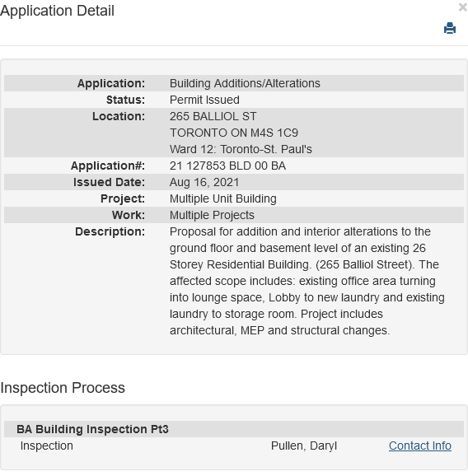Close the Application Detail dialog
The image size is (468, 476).
pyautogui.click(x=462, y=7)
